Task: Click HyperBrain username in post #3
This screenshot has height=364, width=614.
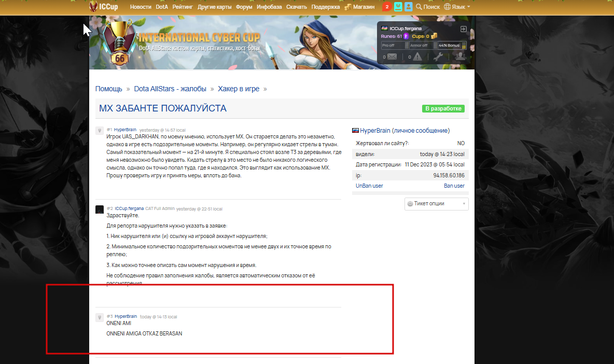Action: pos(125,316)
